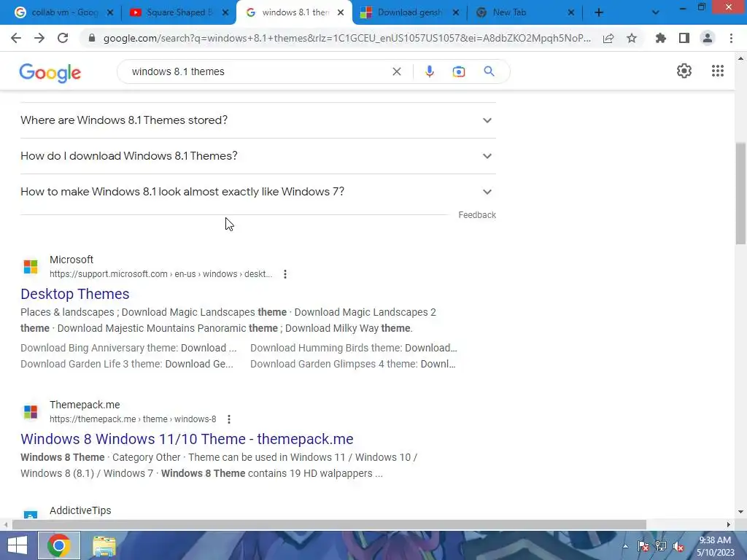Viewport: 747px width, 560px height.
Task: Open 'Download Bing Anniversary theme' sitelink
Action: coord(128,348)
